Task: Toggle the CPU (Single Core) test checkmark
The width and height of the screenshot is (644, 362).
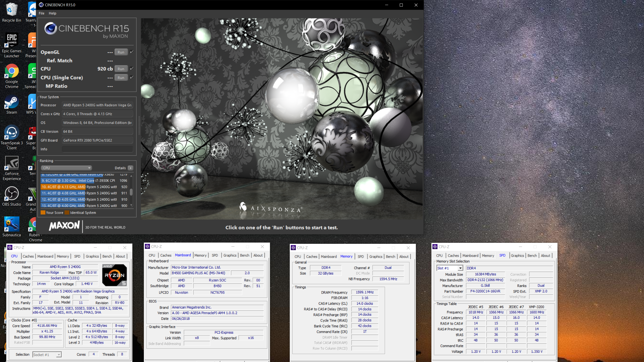Action: [x=132, y=77]
